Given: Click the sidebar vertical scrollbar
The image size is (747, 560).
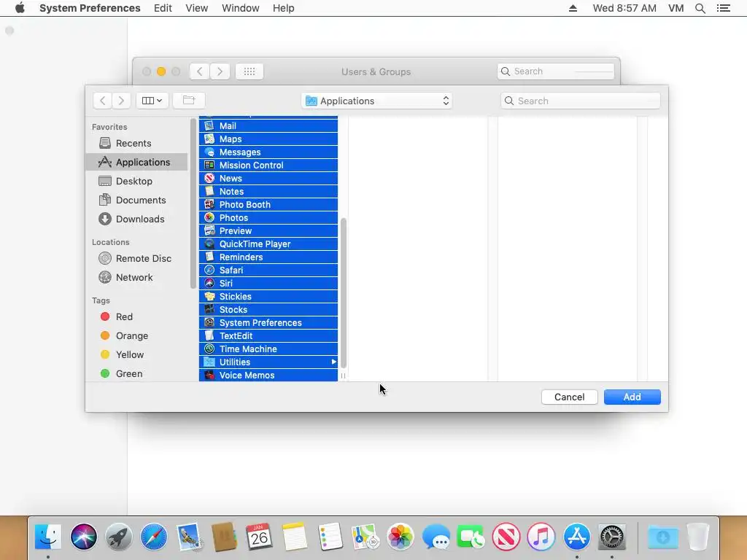Looking at the screenshot, I should 193,203.
